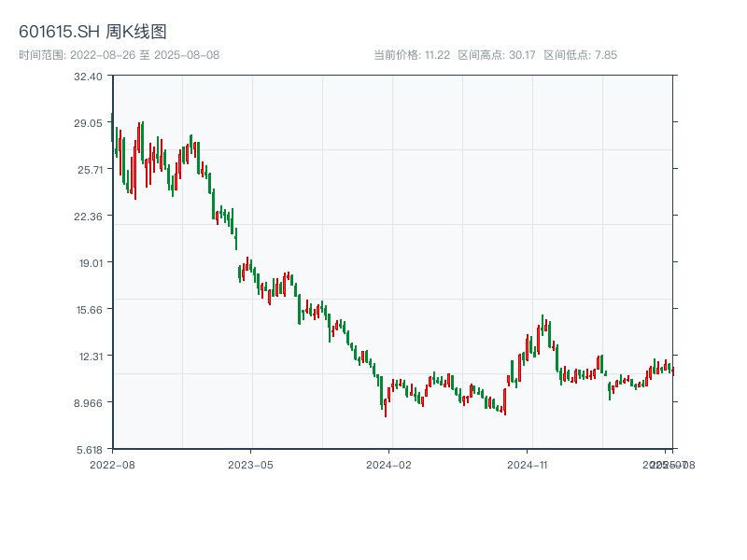
Task: Click the 2023-05 x-axis date label
Action: 250,464
